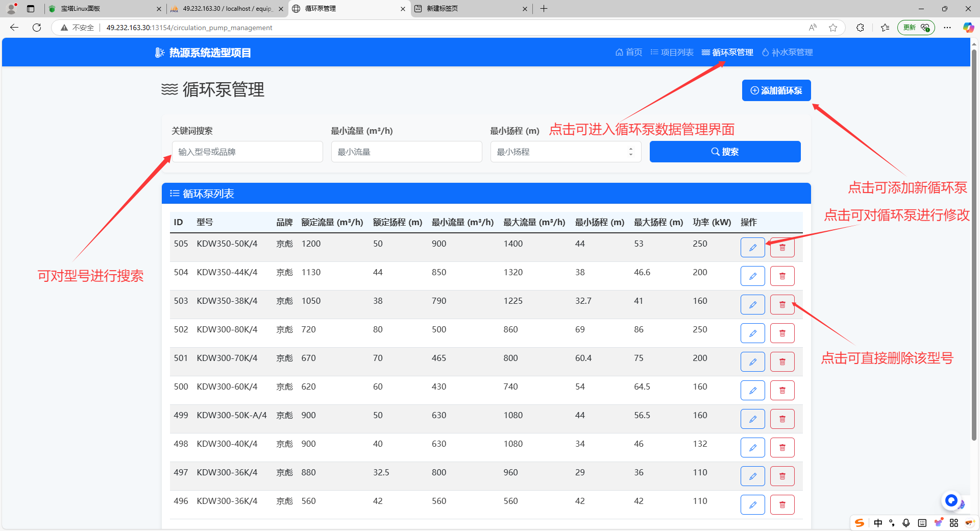Image resolution: width=980 pixels, height=531 pixels.
Task: Edit pump row ID 505
Action: coord(752,248)
